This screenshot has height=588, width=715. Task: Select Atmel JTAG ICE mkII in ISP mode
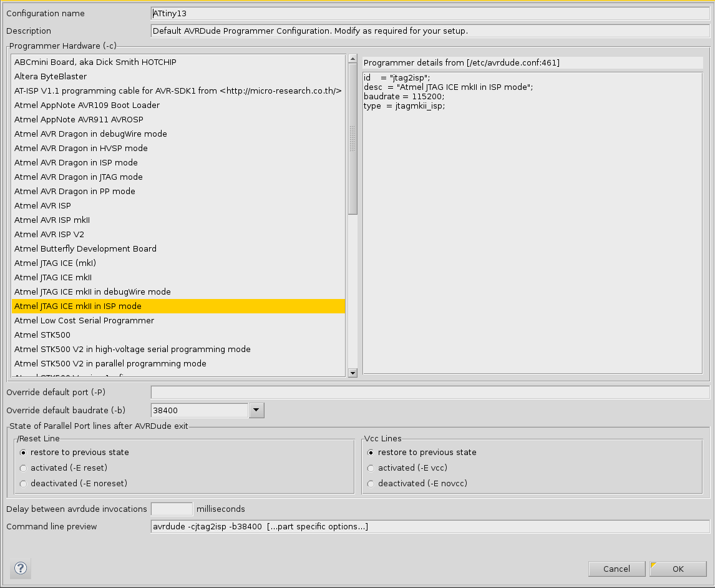[178, 306]
